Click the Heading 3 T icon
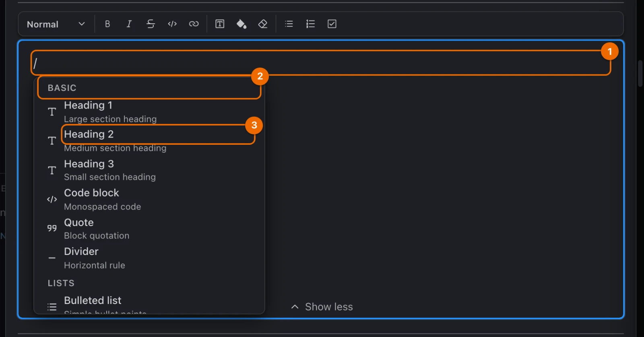 (52, 171)
